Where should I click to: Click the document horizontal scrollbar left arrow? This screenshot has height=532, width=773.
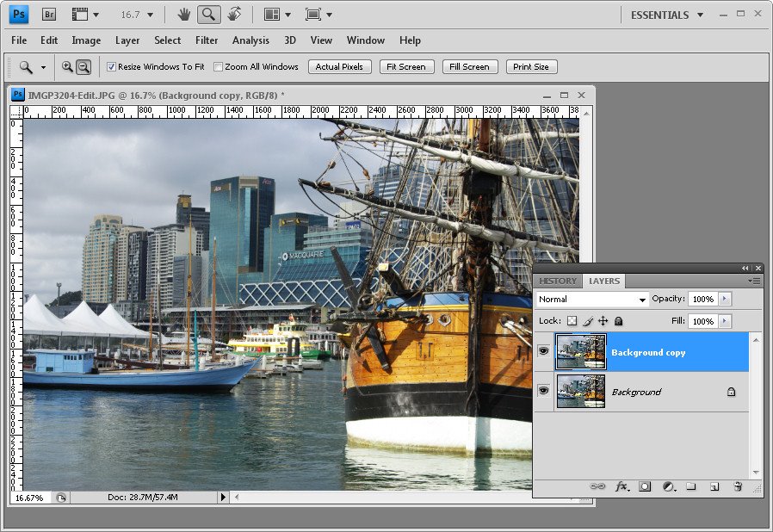click(x=237, y=497)
